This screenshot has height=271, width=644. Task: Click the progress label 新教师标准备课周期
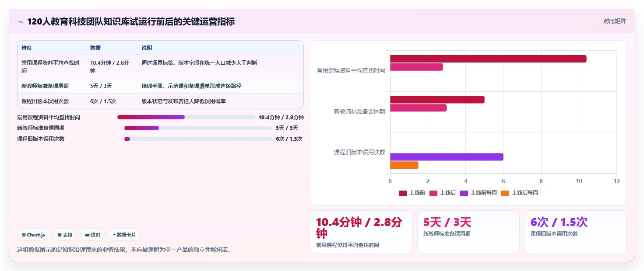pyautogui.click(x=41, y=128)
